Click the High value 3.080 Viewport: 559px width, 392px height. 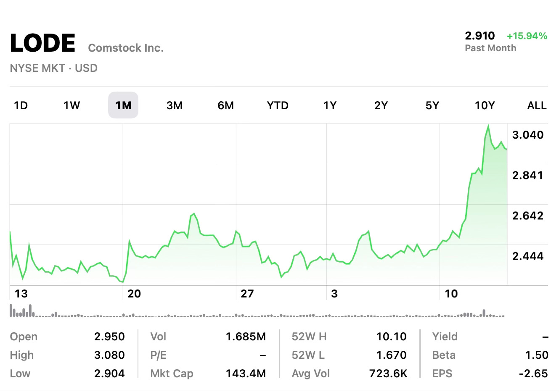click(x=109, y=355)
